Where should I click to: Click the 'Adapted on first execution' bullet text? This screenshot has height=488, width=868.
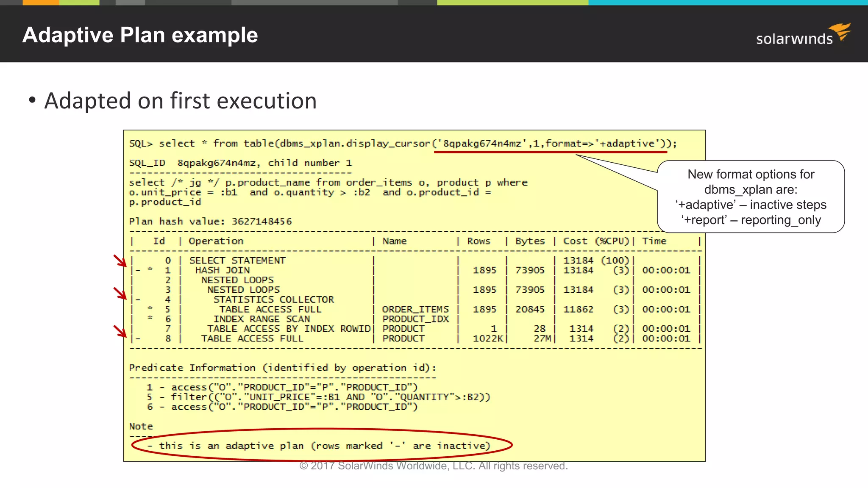(x=180, y=101)
